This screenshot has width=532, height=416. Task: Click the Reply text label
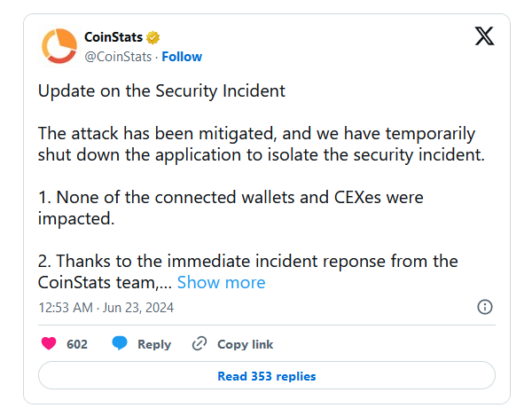point(154,344)
